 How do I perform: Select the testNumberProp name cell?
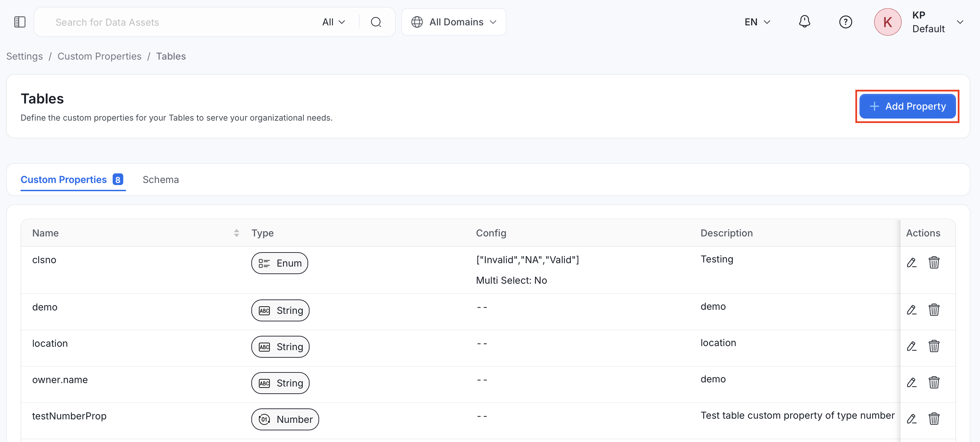(69, 416)
